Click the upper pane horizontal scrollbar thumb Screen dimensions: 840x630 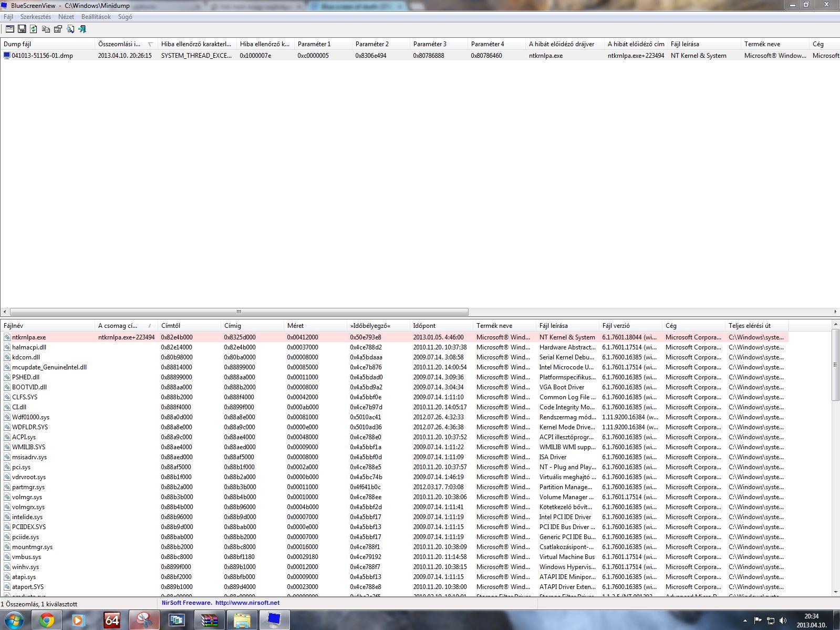click(239, 312)
